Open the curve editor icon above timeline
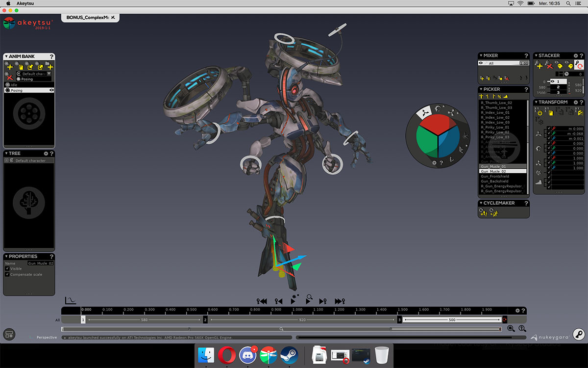This screenshot has height=368, width=588. [x=70, y=300]
